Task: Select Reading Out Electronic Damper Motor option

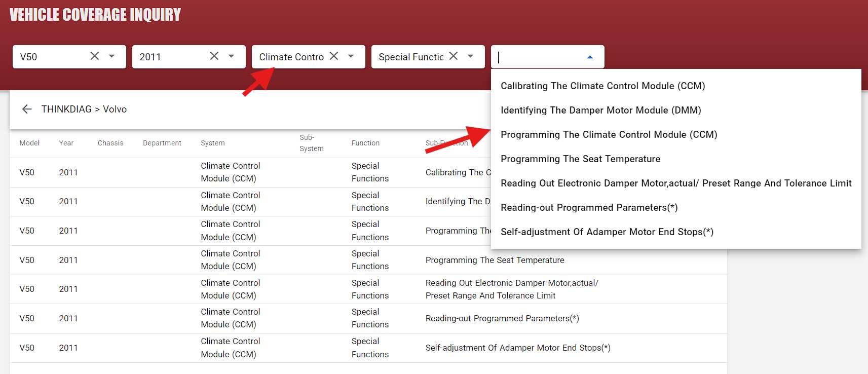Action: (676, 183)
